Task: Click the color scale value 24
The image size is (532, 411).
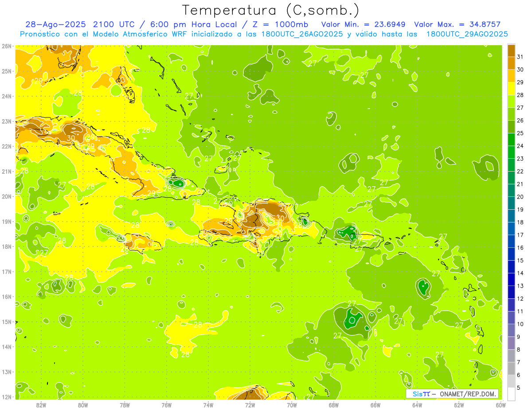Action: tap(520, 146)
